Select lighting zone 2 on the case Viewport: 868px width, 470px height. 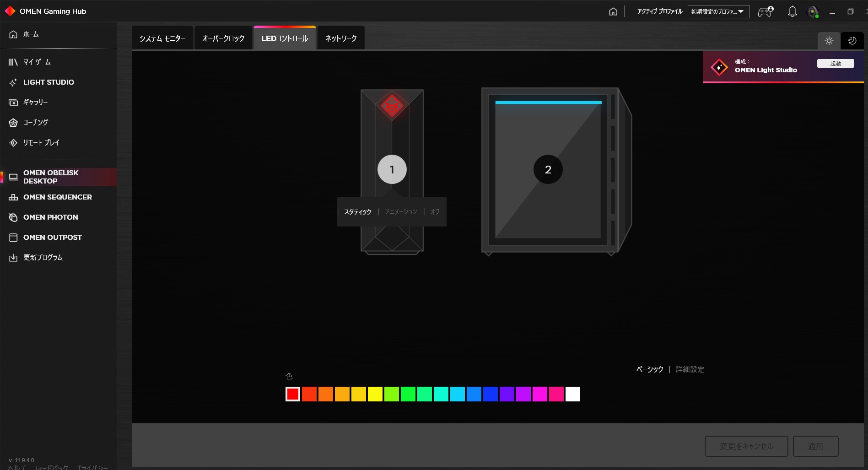pyautogui.click(x=548, y=170)
